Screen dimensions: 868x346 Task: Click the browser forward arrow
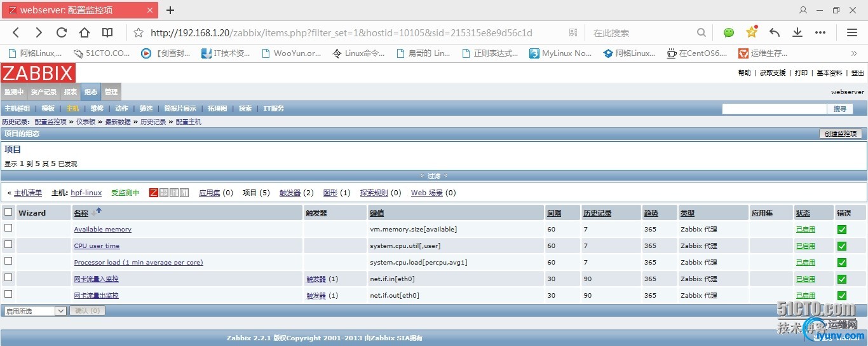coord(39,32)
